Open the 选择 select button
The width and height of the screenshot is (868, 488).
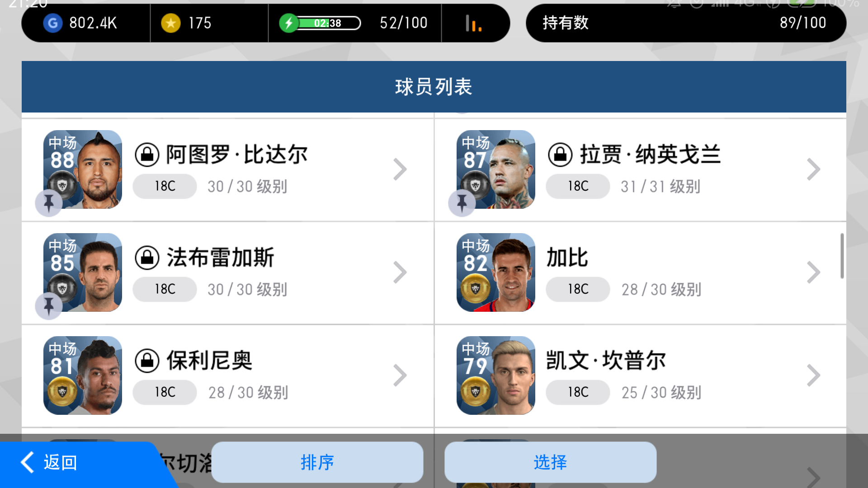(x=550, y=462)
